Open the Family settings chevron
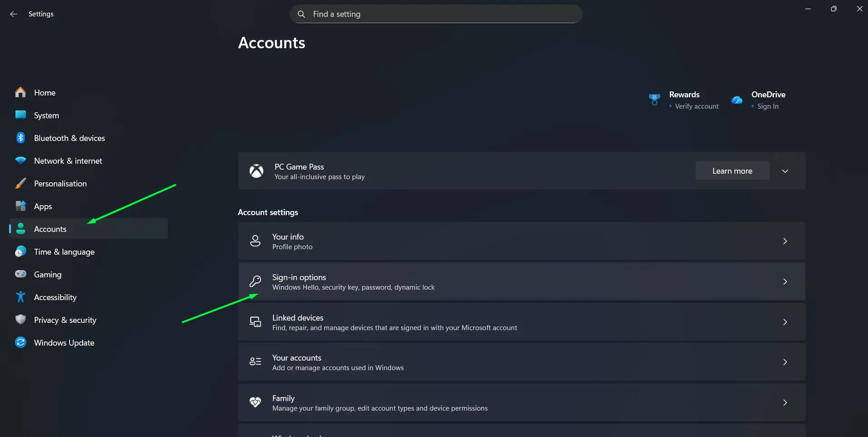This screenshot has height=437, width=868. click(785, 402)
